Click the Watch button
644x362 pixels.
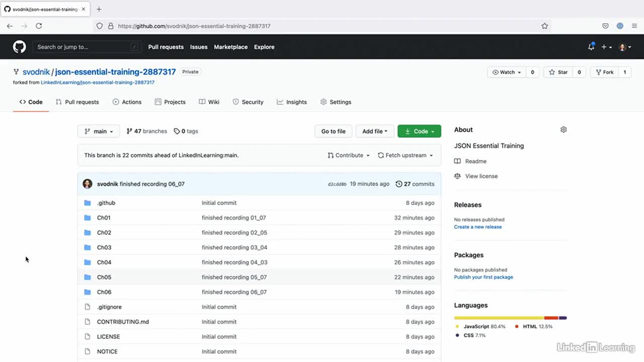tap(507, 72)
